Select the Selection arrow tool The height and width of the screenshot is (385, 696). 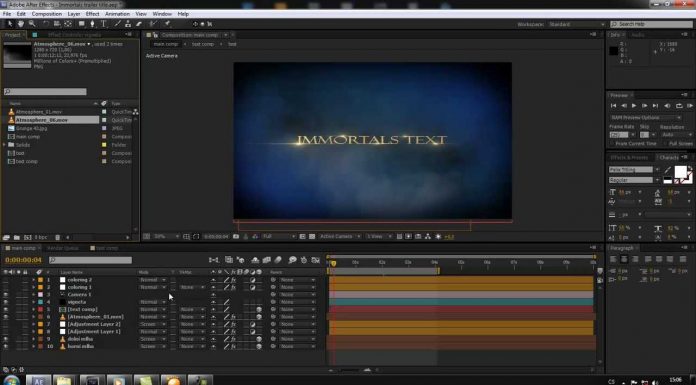10,24
